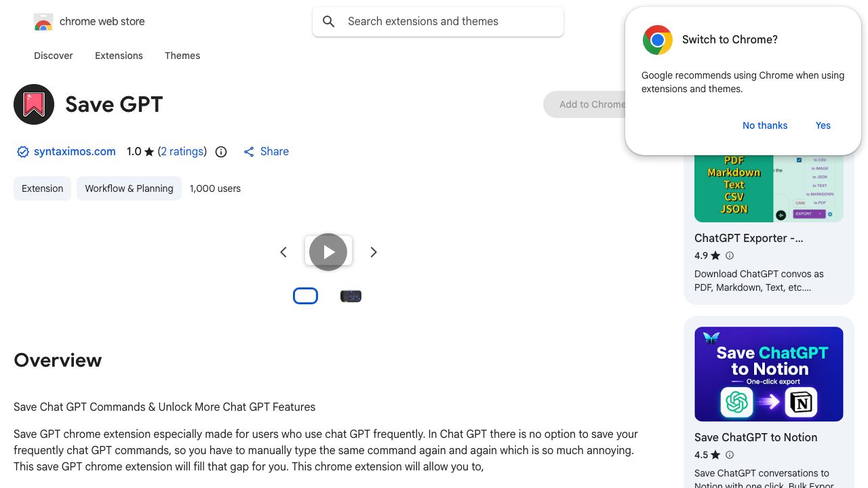Select the second screenshot thumbnail

pos(351,296)
